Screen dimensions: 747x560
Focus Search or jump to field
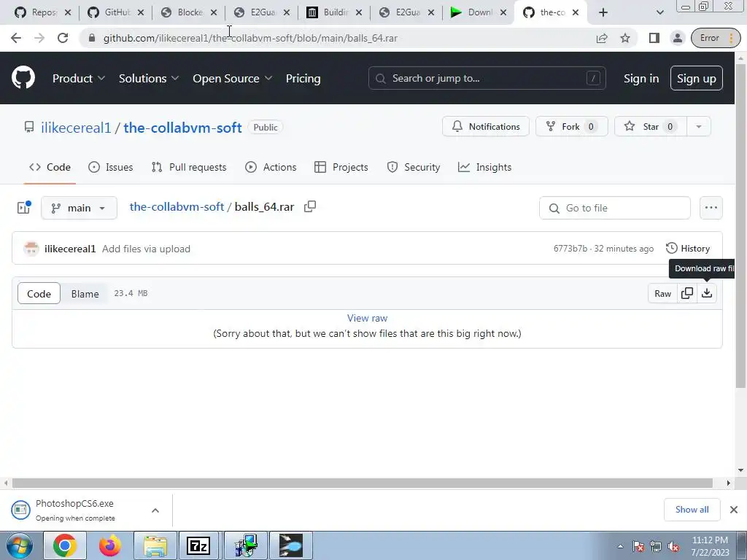(x=487, y=78)
